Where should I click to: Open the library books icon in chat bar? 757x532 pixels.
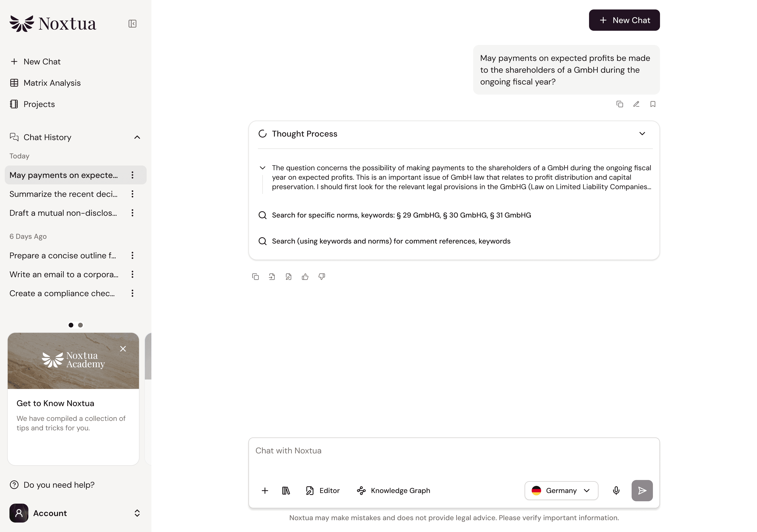point(286,490)
